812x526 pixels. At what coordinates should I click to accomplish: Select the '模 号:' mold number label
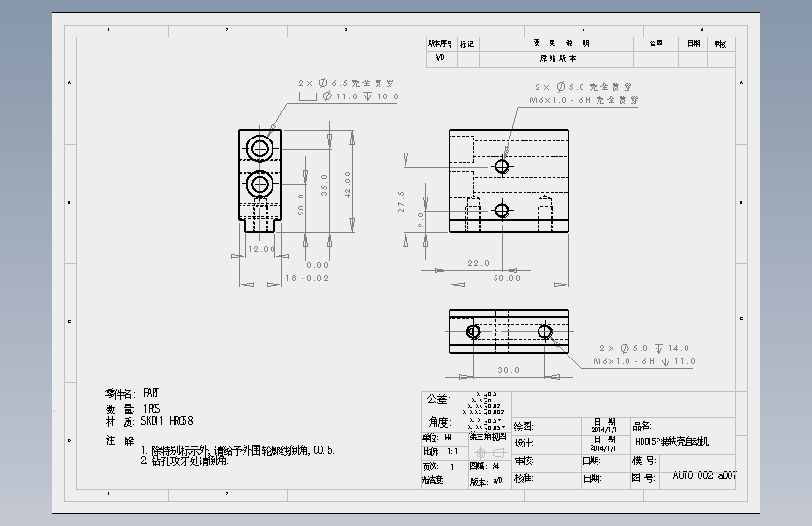644,460
